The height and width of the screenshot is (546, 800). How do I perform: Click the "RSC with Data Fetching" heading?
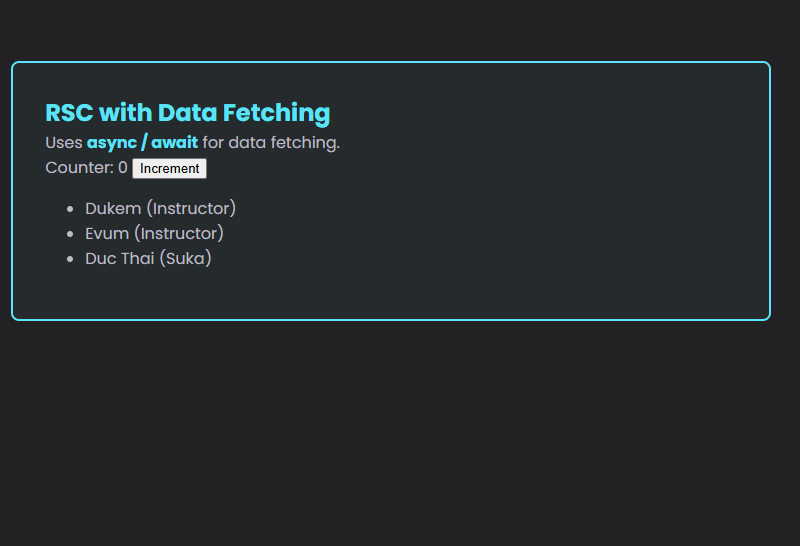[187, 113]
